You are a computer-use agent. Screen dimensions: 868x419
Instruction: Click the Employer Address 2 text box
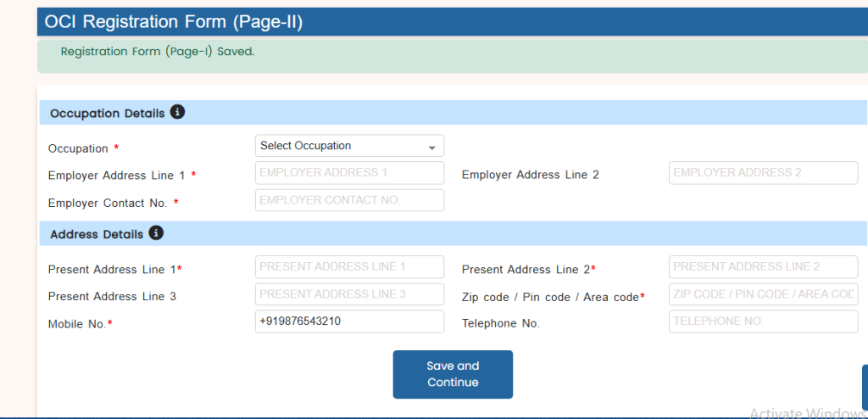point(763,173)
